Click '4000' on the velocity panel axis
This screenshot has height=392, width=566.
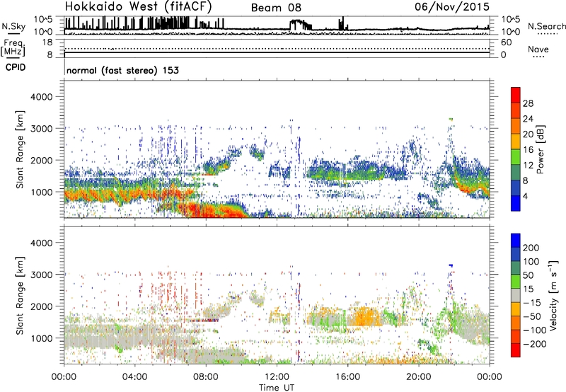pos(41,243)
